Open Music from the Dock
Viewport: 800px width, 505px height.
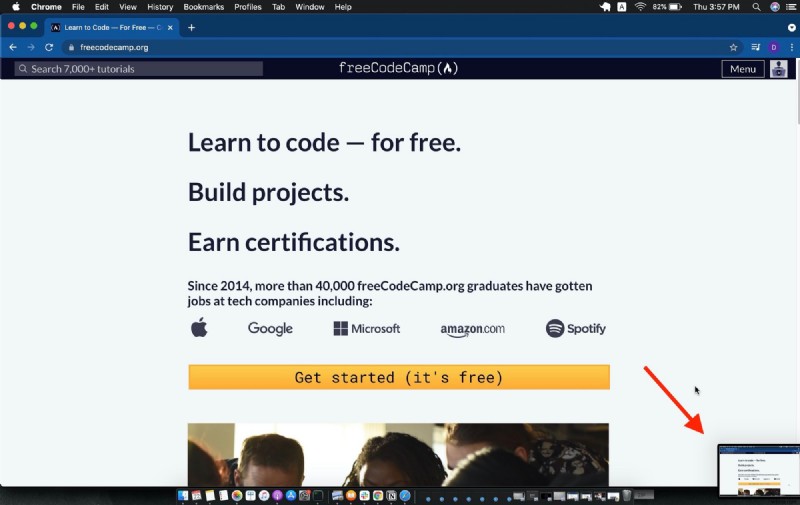pyautogui.click(x=264, y=495)
